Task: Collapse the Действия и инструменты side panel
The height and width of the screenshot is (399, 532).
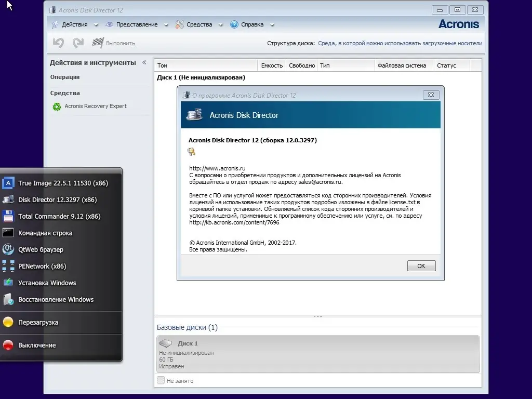Action: coord(144,62)
